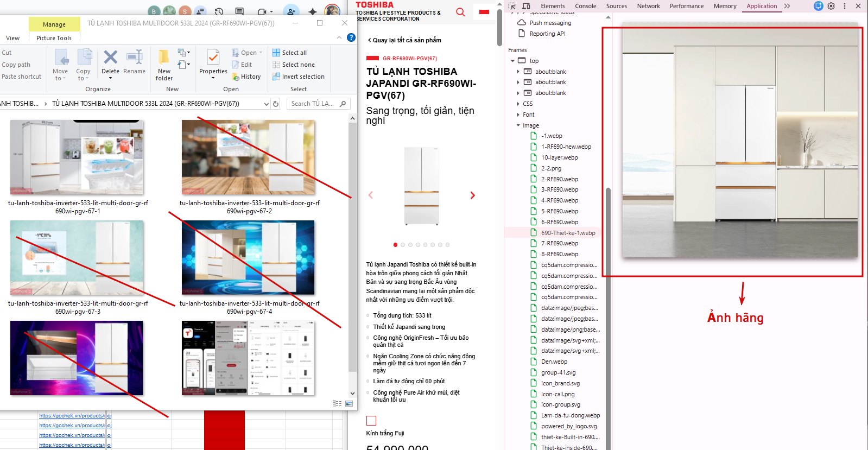Switch to DevTools Performance tab
The width and height of the screenshot is (868, 450).
687,6
